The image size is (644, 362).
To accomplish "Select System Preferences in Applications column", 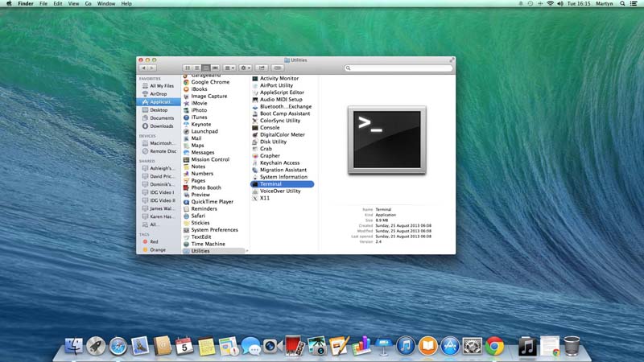I will [214, 230].
